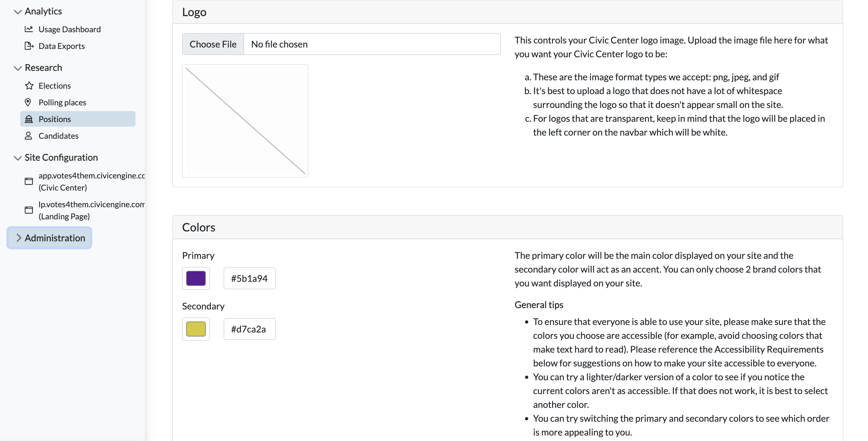Click the Choose File button
This screenshot has width=868, height=441.
tap(213, 44)
